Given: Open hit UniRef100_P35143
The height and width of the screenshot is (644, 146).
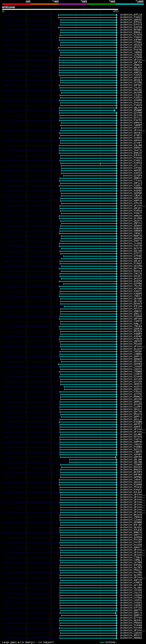Looking at the screenshot, I should 131,392.
